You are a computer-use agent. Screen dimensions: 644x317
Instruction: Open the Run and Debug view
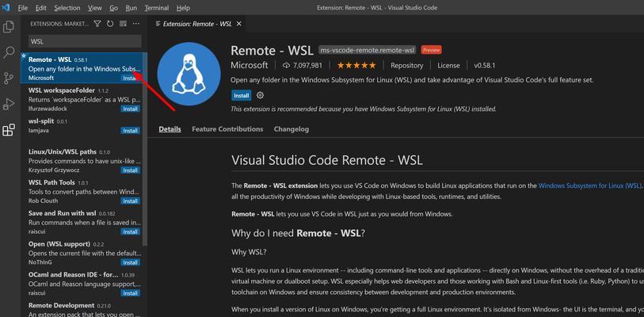click(x=8, y=104)
